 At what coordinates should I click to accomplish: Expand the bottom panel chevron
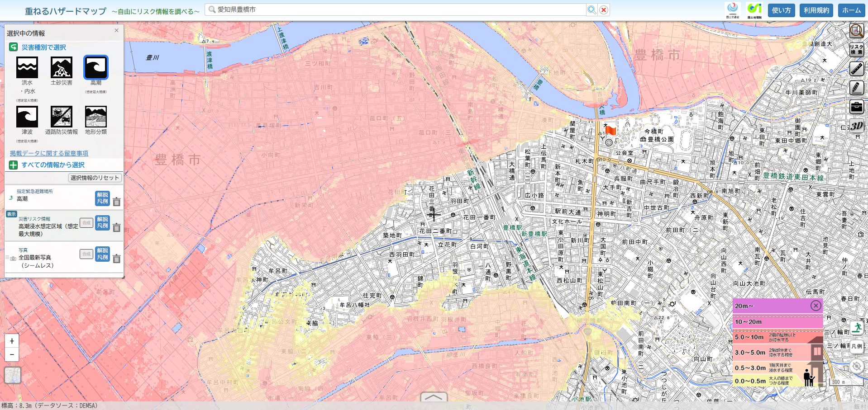pos(434,397)
